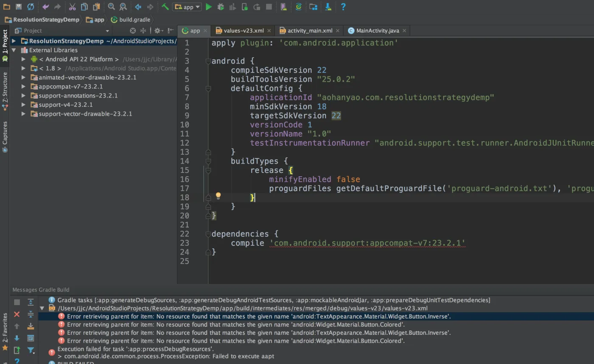Click the Sync Project with Gradle icon

298,7
